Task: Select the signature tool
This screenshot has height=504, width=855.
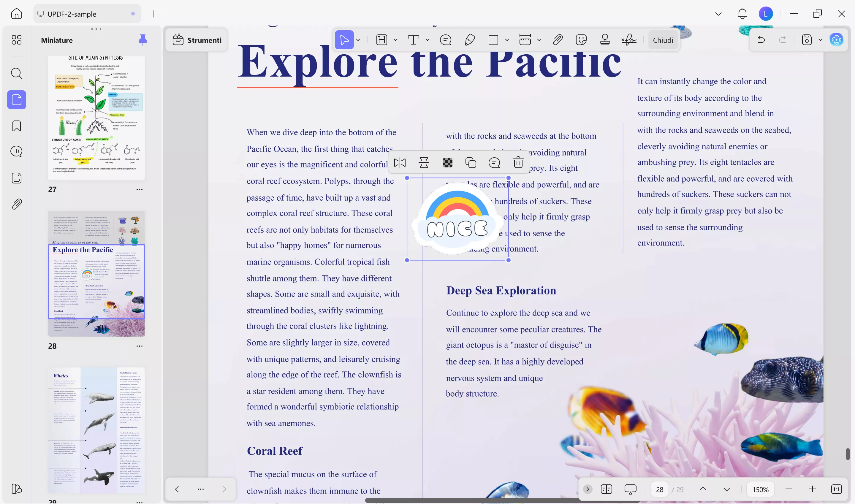Action: tap(629, 40)
